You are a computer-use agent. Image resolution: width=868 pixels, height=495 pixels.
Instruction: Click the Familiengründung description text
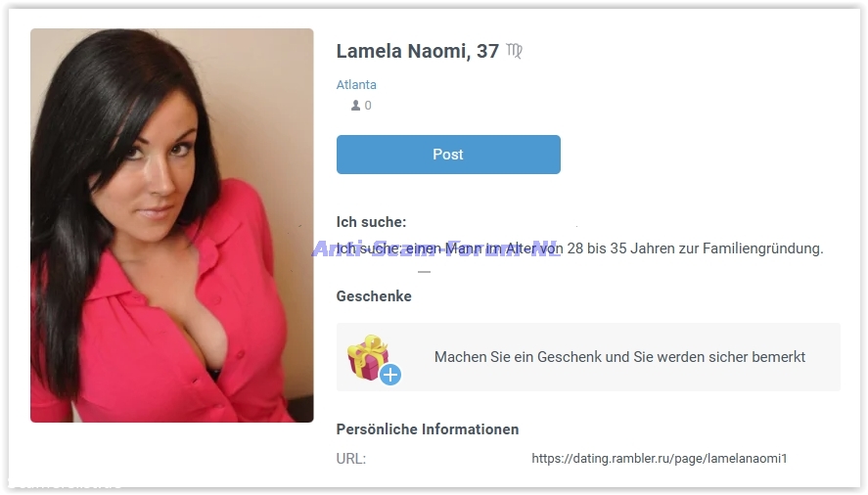coord(579,248)
